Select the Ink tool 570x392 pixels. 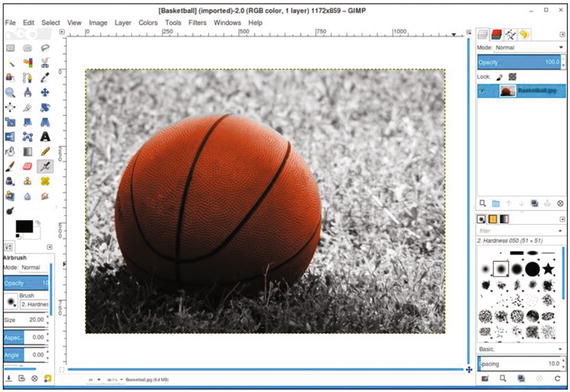pos(10,181)
